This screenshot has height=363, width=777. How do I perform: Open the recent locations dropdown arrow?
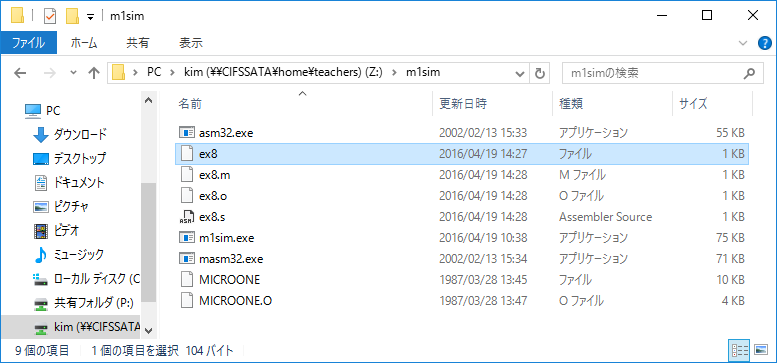pos(73,73)
